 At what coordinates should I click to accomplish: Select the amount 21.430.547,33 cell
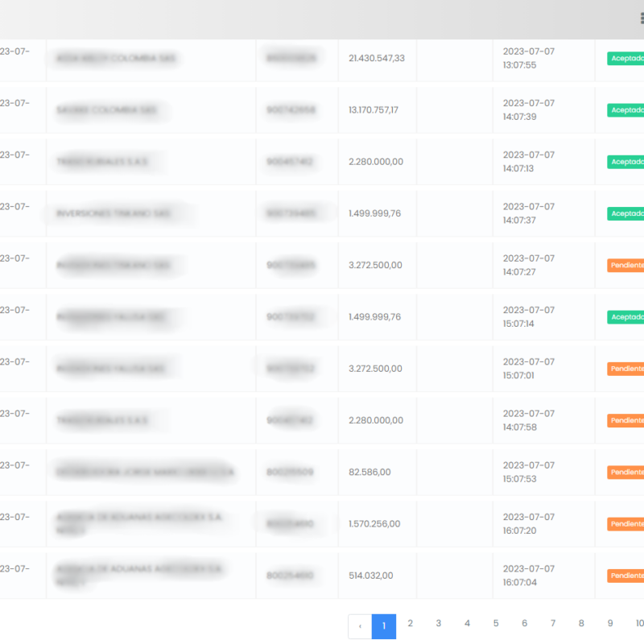pos(377,59)
